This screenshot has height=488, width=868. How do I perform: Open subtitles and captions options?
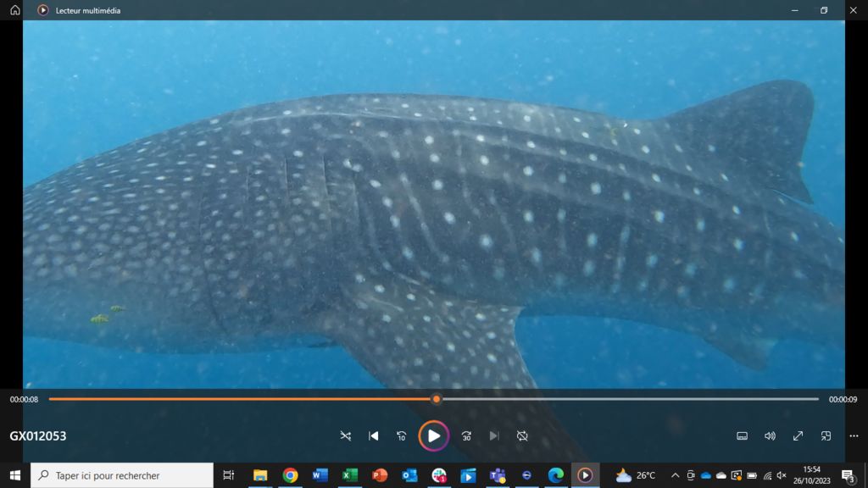742,435
